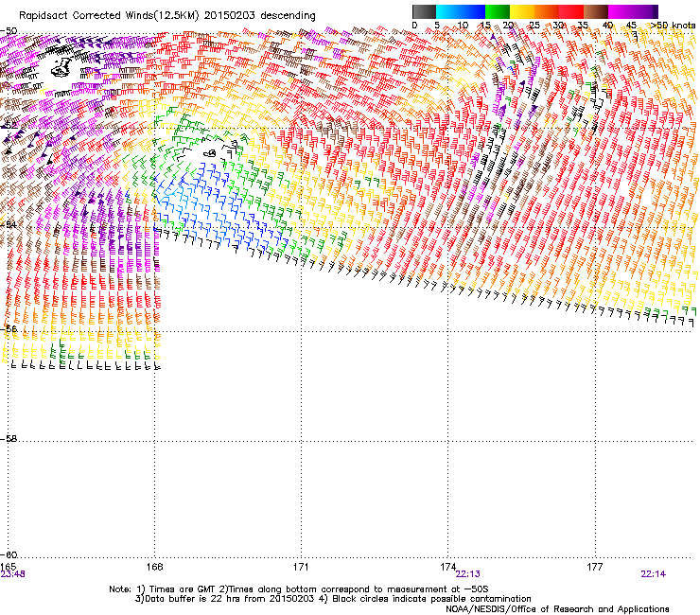Click the island outline near -51 latitude

pyautogui.click(x=61, y=67)
